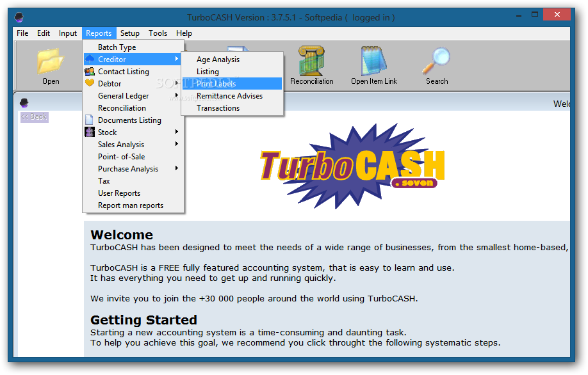Select Age Analysis in Creditor submenu
588x375 pixels.
coord(232,59)
